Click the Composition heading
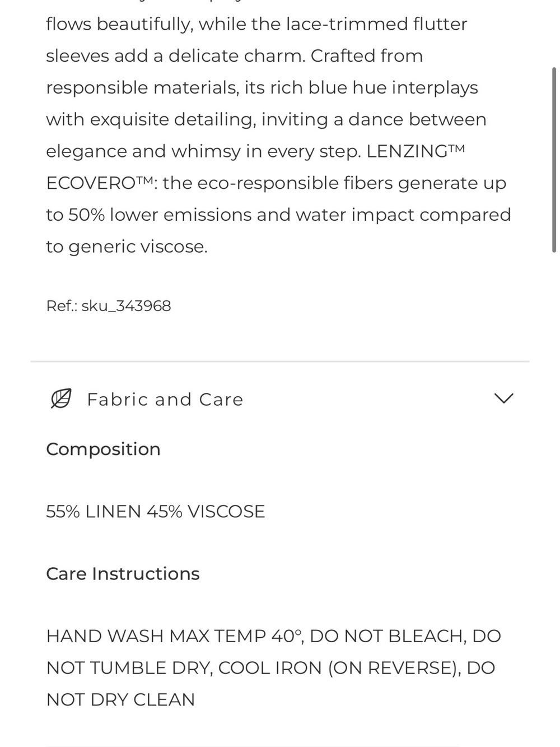This screenshot has width=560, height=747. [x=103, y=449]
